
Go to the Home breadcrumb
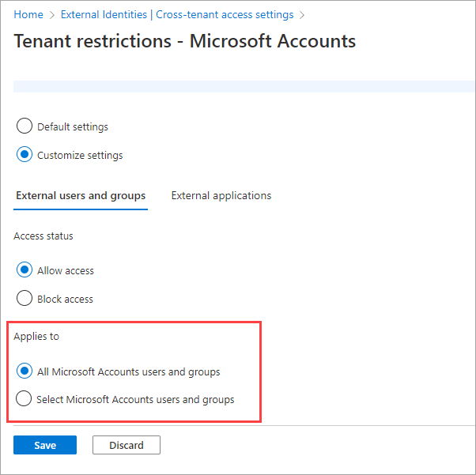pyautogui.click(x=28, y=14)
